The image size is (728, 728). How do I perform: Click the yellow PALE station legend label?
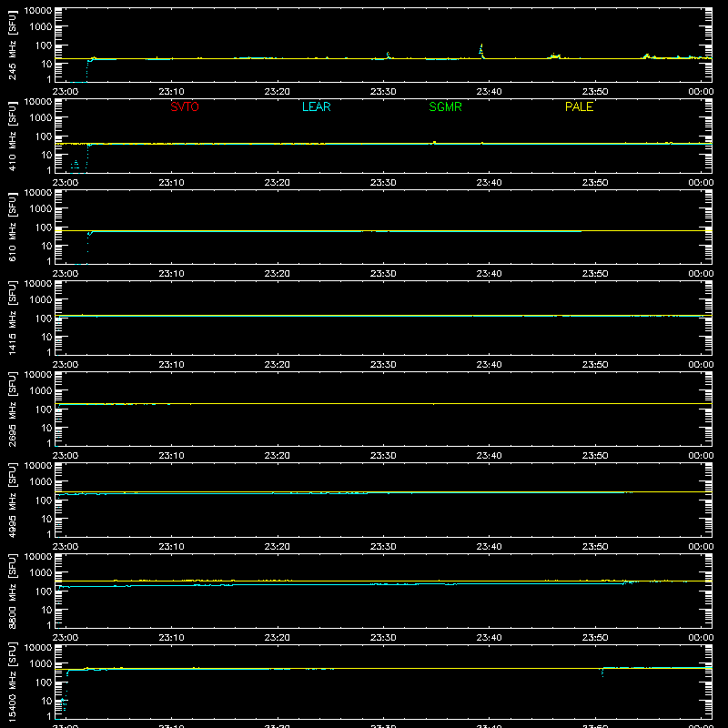click(579, 106)
